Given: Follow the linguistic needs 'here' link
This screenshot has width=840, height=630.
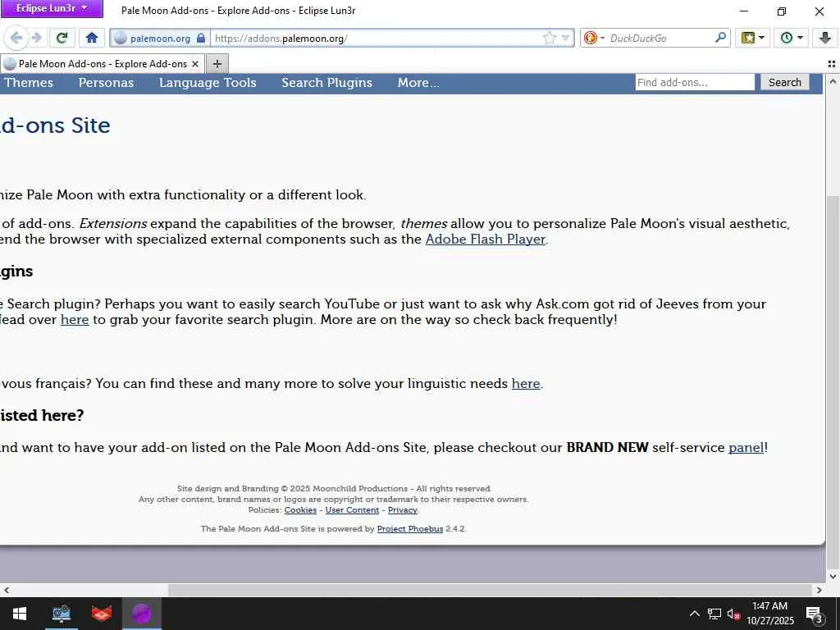Looking at the screenshot, I should click(x=526, y=384).
